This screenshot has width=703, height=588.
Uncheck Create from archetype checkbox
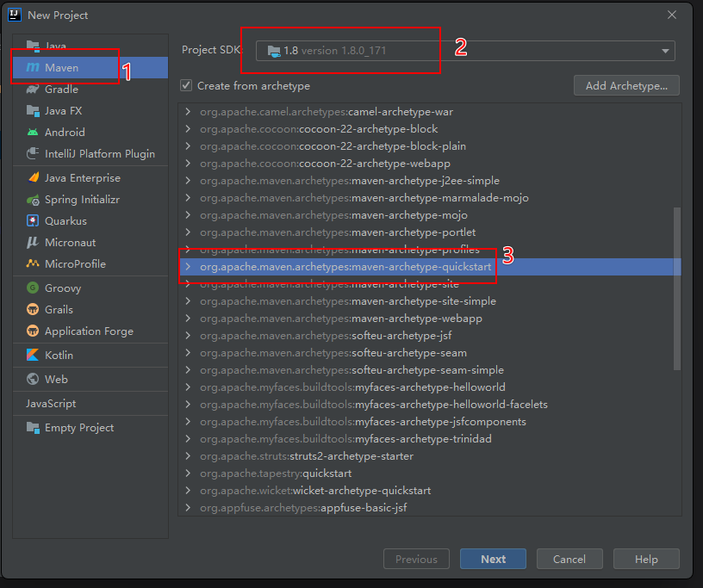coord(186,85)
